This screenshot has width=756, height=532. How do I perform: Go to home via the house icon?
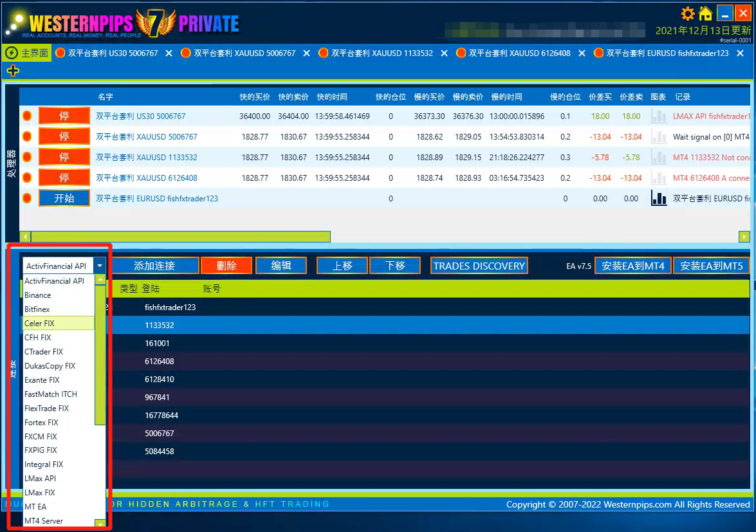(705, 14)
